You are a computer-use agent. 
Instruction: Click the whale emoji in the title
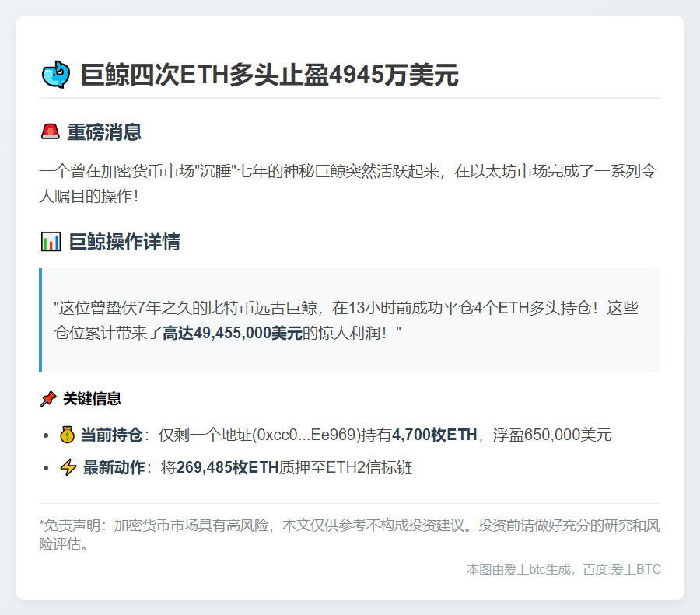coord(55,75)
